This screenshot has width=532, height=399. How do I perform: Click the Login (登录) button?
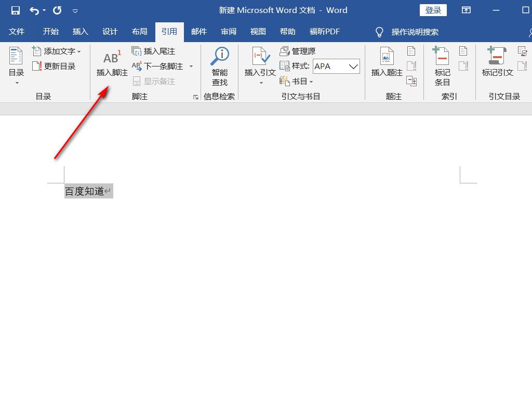tap(433, 10)
